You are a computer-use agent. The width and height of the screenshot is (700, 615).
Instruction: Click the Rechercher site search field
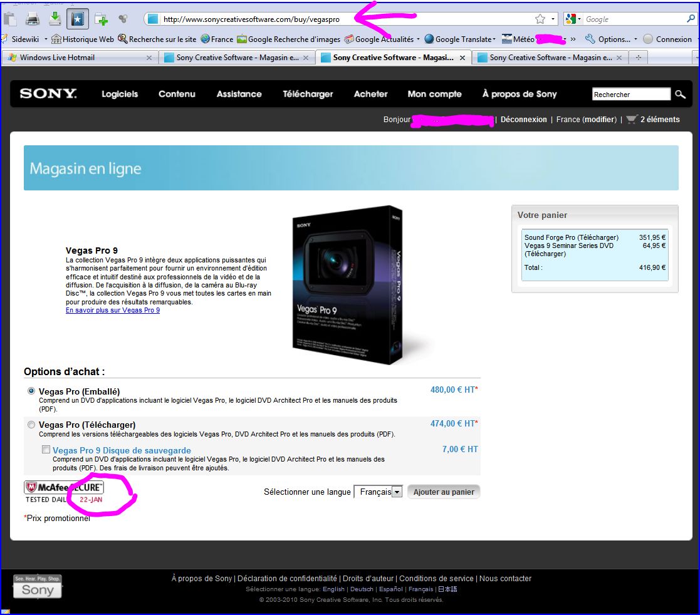coord(631,94)
